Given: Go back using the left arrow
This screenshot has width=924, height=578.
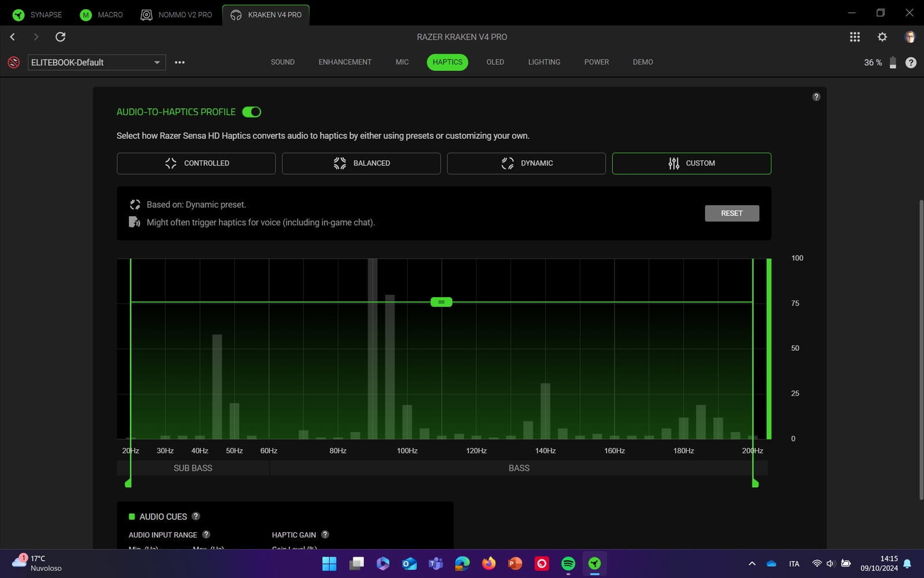Looking at the screenshot, I should tap(13, 37).
